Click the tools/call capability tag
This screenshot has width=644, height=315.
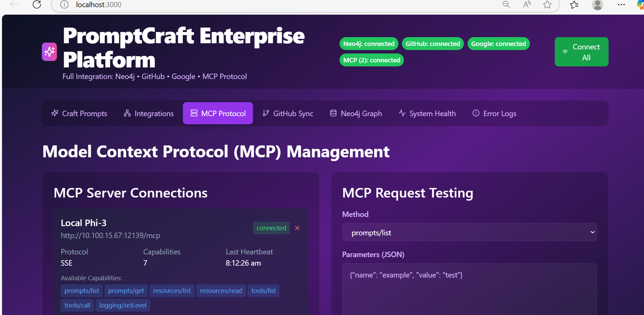tap(77, 305)
